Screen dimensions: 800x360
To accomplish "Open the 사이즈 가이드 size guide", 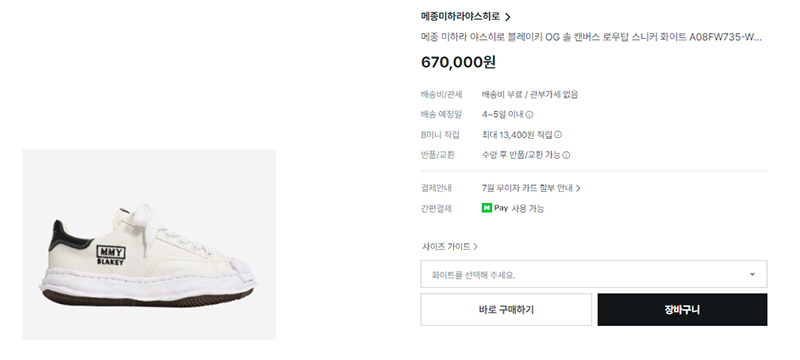I will [x=446, y=247].
